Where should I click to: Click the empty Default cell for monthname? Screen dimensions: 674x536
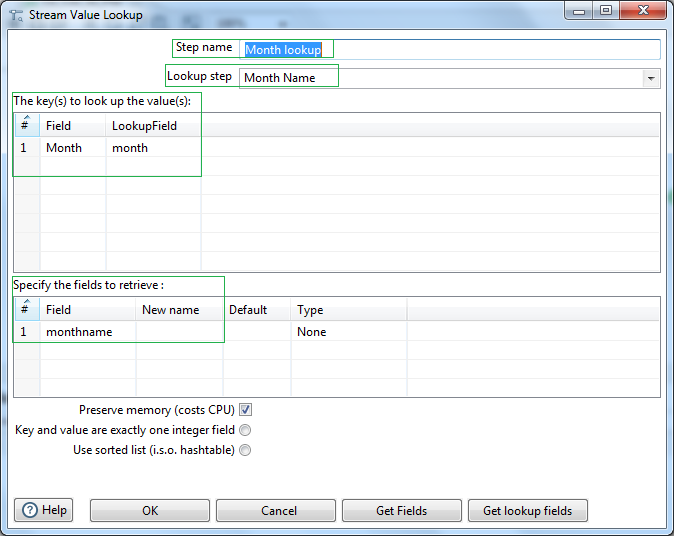tap(257, 331)
